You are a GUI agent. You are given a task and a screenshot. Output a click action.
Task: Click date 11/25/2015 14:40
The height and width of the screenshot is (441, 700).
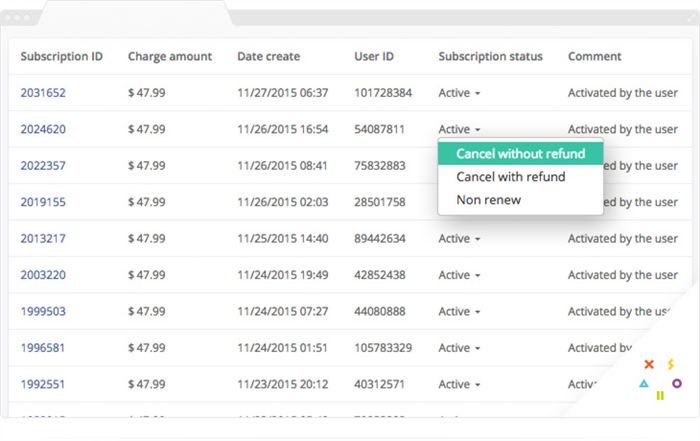click(283, 239)
